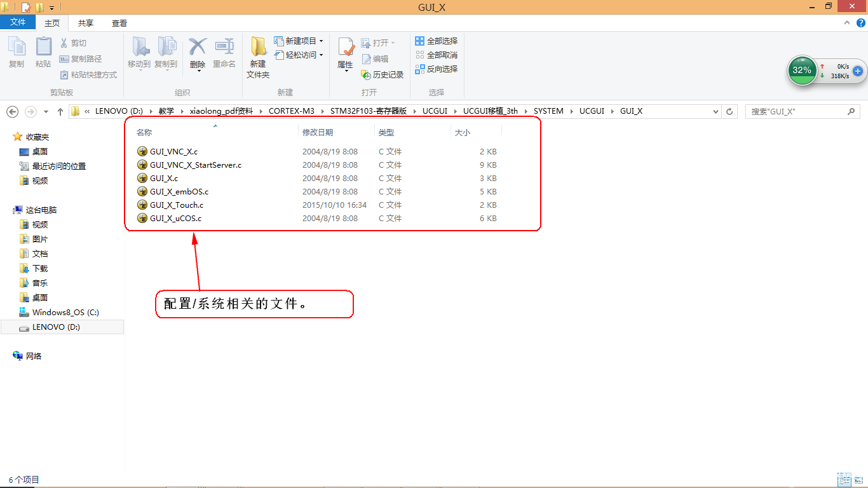Image resolution: width=868 pixels, height=488 pixels.
Task: Switch to details view icon
Action: coord(844,480)
